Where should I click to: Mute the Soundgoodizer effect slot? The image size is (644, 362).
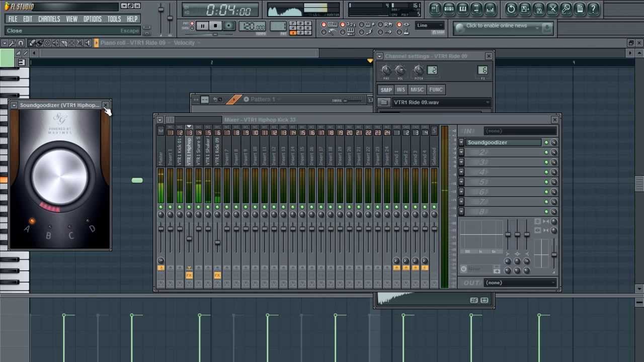click(546, 142)
